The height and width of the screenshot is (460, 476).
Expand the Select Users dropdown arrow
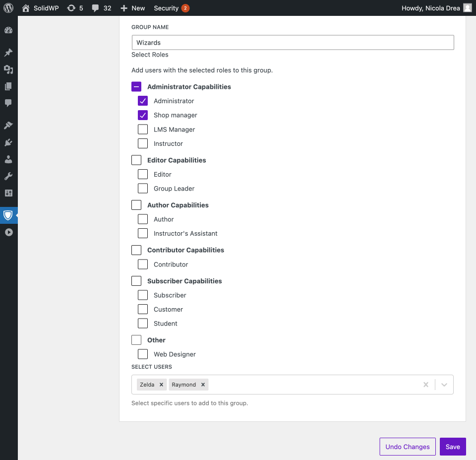pos(444,385)
